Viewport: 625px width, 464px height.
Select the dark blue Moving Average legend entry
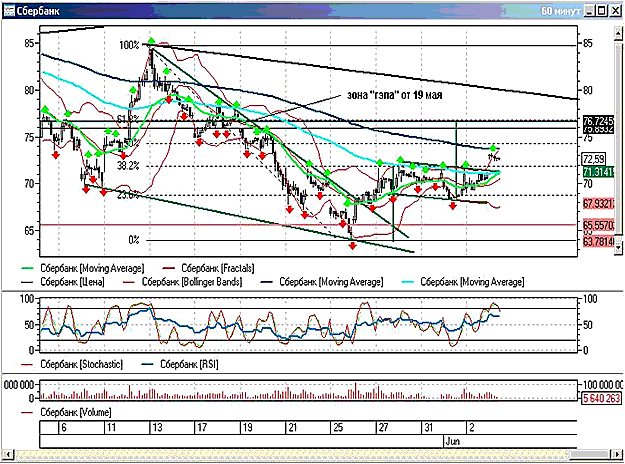point(322,282)
